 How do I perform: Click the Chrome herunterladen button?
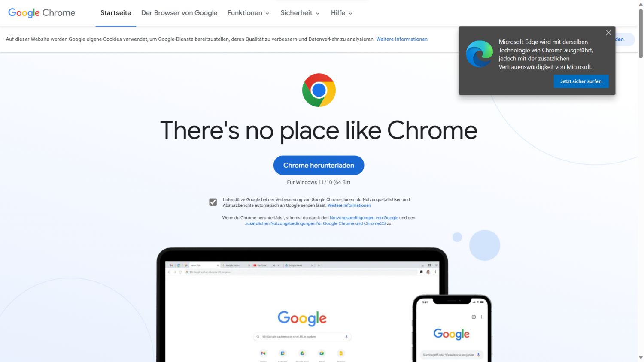319,165
